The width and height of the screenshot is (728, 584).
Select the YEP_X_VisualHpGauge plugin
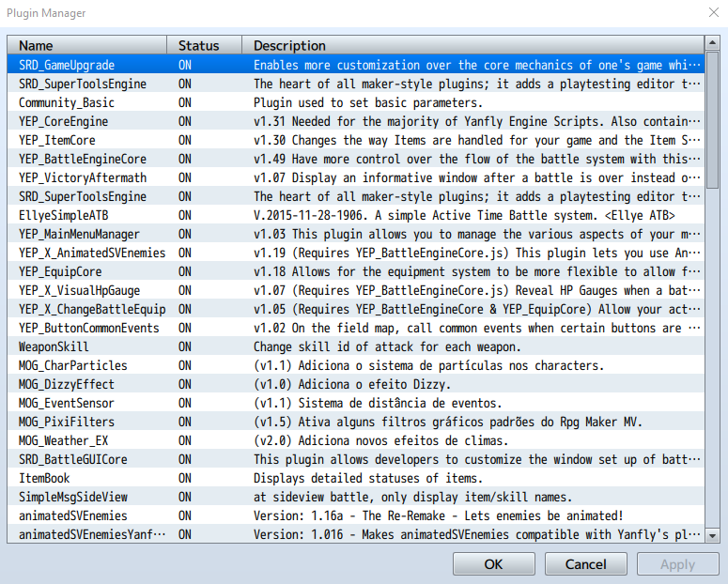point(356,291)
